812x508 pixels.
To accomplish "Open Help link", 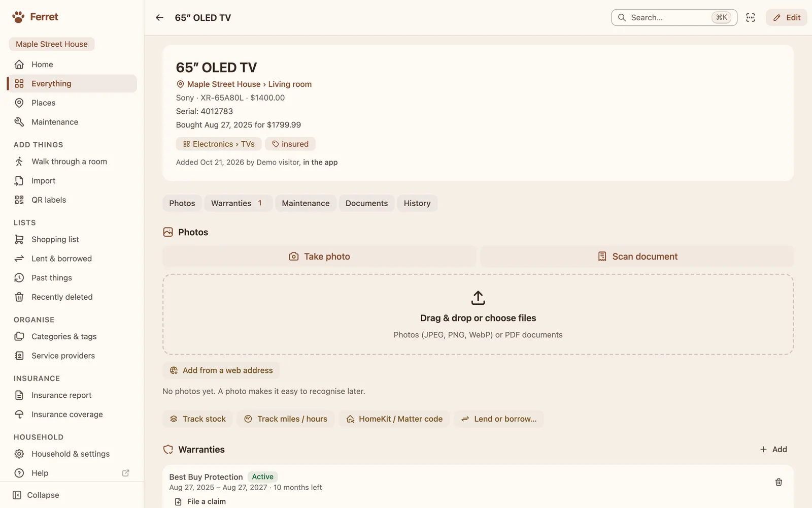I will coord(72,473).
